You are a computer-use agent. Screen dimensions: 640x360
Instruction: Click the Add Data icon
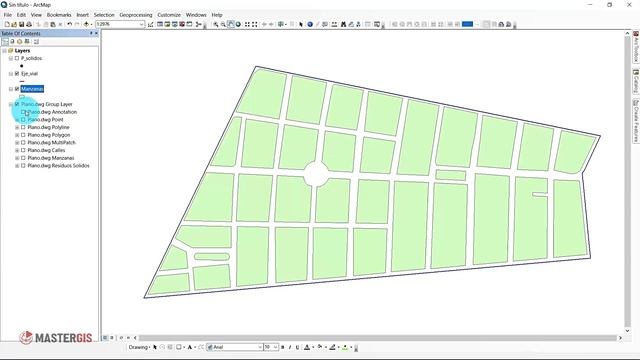86,24
